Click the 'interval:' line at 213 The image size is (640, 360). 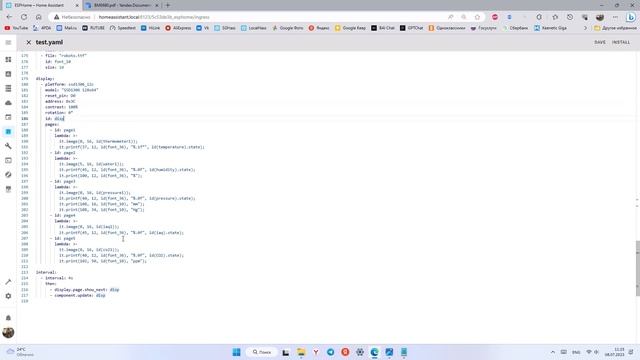[46, 272]
